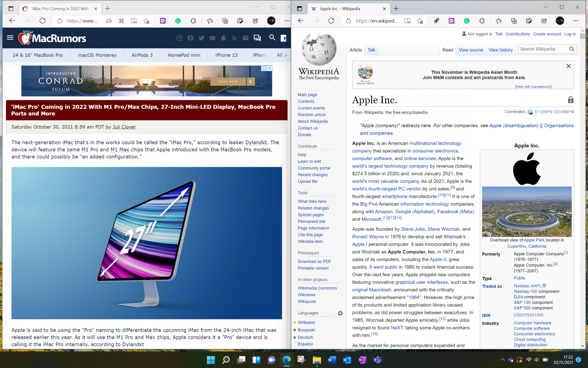588x368 pixels.
Task: Switch to Wikipedia Talk tab
Action: (x=371, y=50)
